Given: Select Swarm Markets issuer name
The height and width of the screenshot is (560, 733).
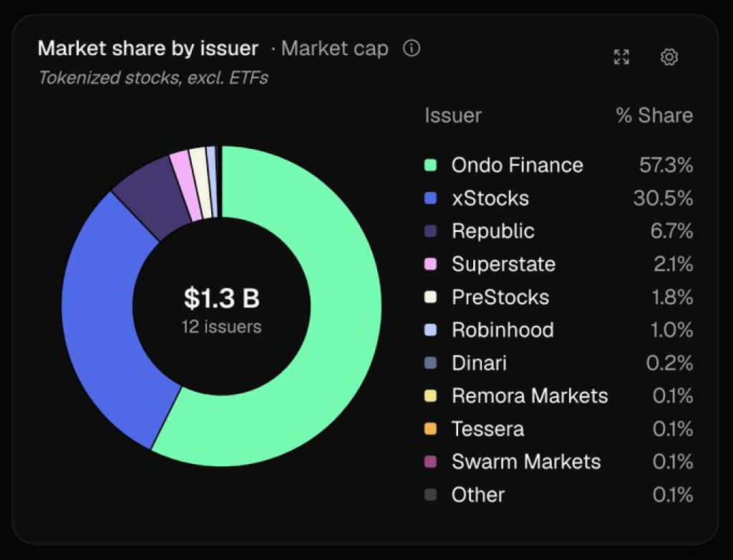Looking at the screenshot, I should 526,462.
